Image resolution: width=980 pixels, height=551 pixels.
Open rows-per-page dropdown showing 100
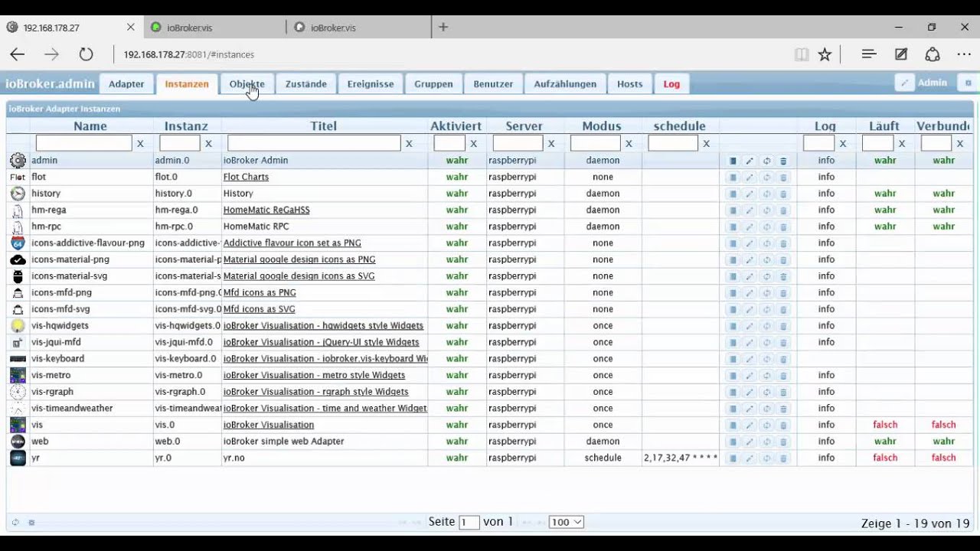pyautogui.click(x=567, y=522)
